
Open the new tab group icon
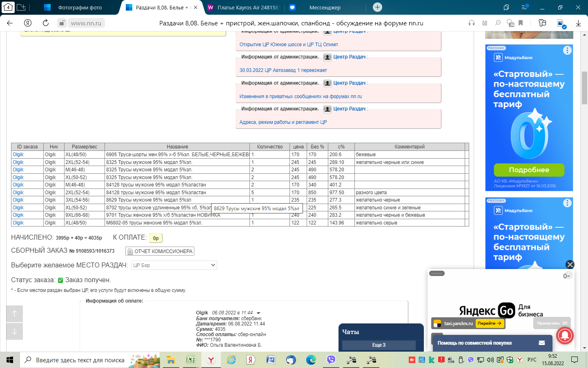point(21,7)
